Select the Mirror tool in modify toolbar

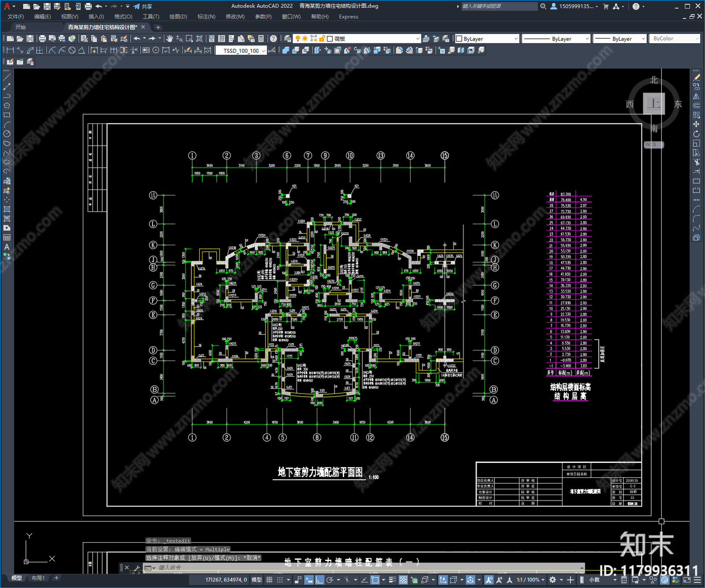tap(696, 96)
